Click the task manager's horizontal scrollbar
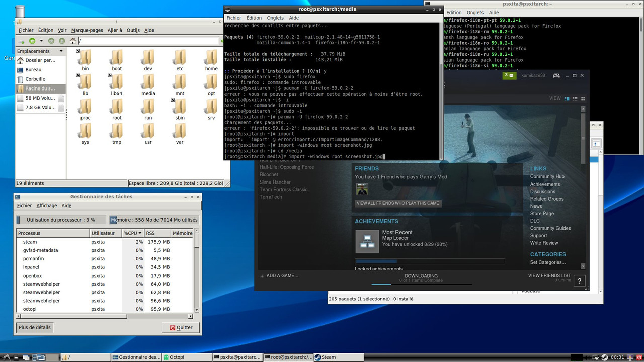 coord(105,316)
